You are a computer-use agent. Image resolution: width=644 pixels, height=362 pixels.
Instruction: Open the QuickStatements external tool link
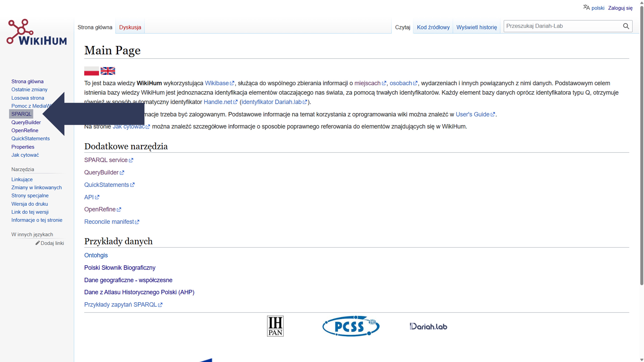[107, 185]
